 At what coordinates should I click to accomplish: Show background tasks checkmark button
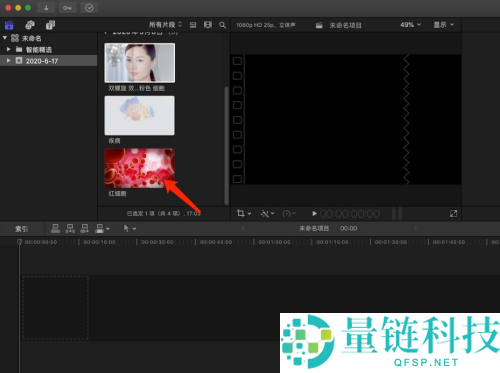point(89,8)
